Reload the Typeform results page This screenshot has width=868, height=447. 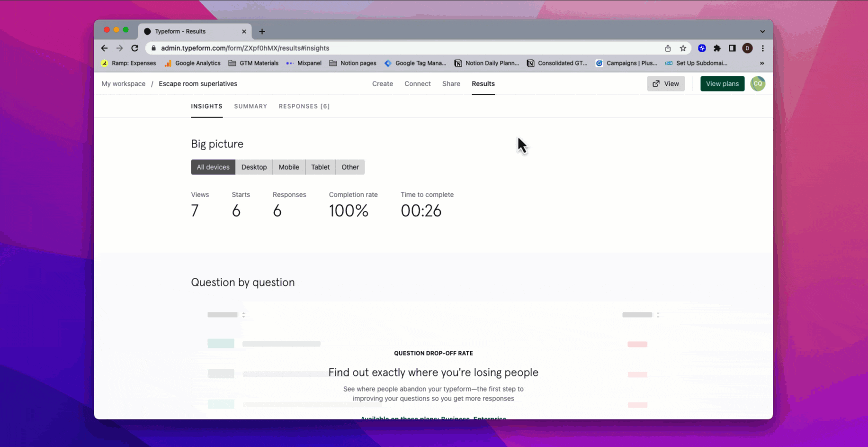point(134,48)
